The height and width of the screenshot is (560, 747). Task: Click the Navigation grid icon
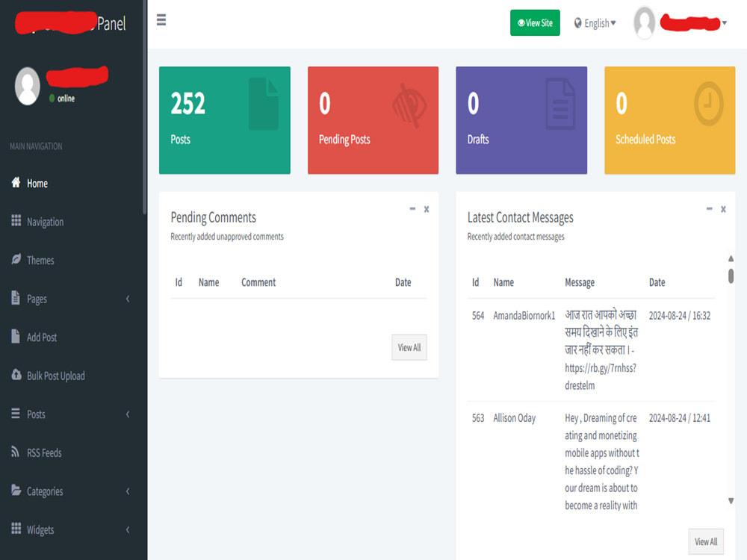coord(16,220)
